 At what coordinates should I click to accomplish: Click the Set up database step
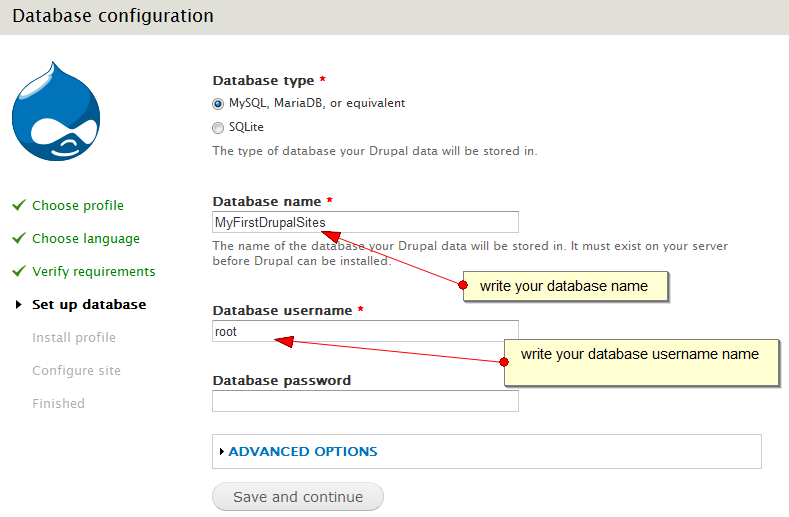(x=89, y=305)
